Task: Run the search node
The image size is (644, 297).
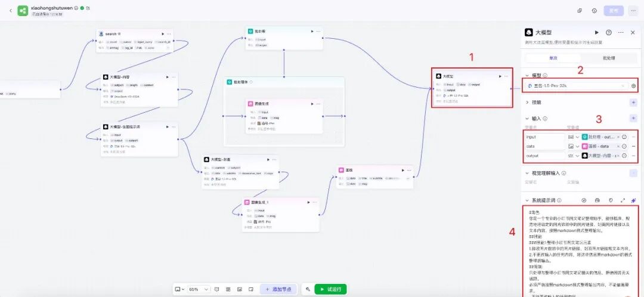Action: click(x=163, y=34)
